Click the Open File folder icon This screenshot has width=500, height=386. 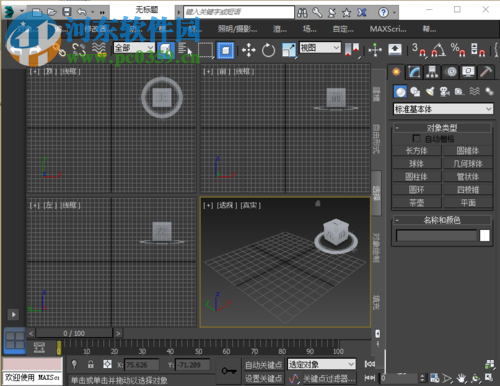pos(52,12)
